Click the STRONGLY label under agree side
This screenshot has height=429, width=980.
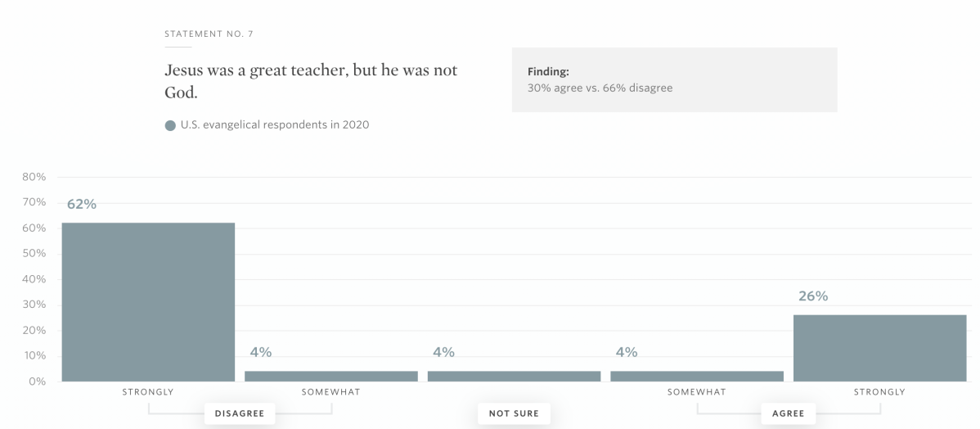point(879,392)
